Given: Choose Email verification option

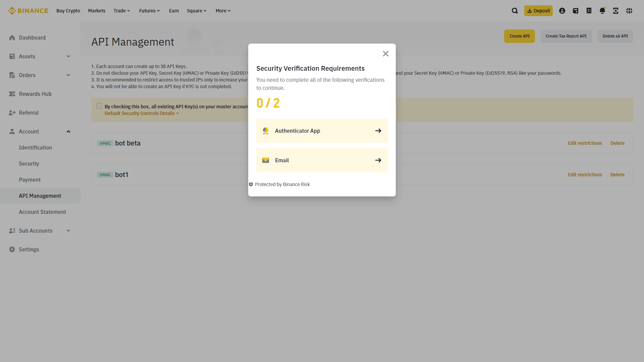Looking at the screenshot, I should click(322, 160).
